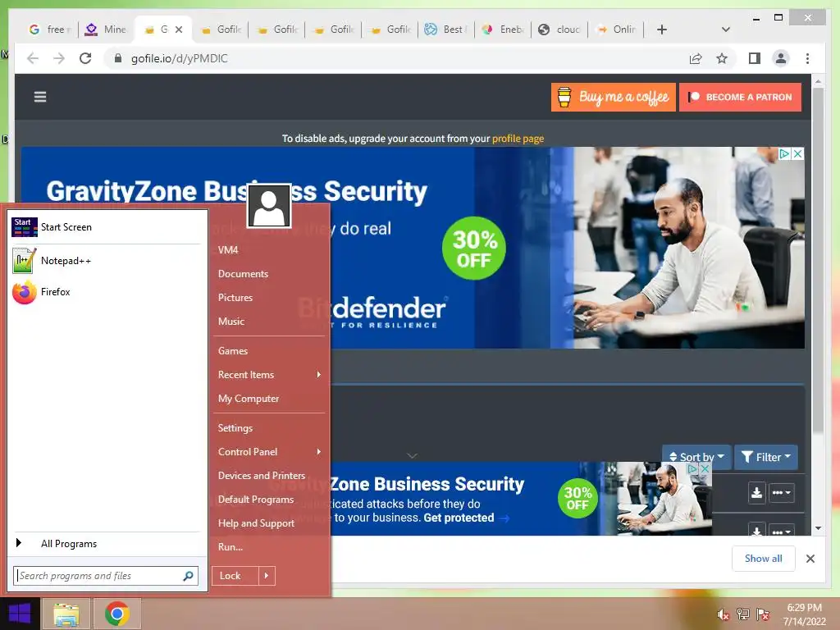Open Help and Support
Screen dimensions: 840x630
(256, 523)
